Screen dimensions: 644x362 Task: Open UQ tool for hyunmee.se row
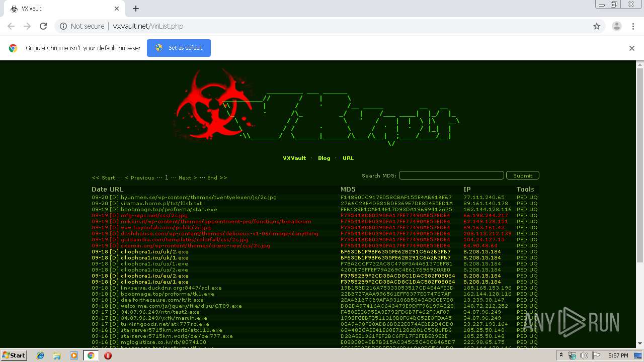pos(533,198)
